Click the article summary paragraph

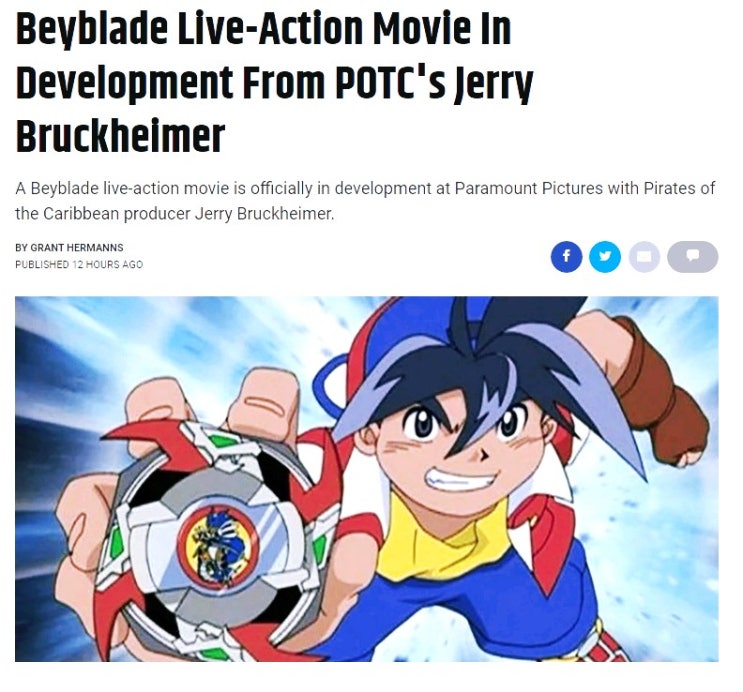[365, 201]
